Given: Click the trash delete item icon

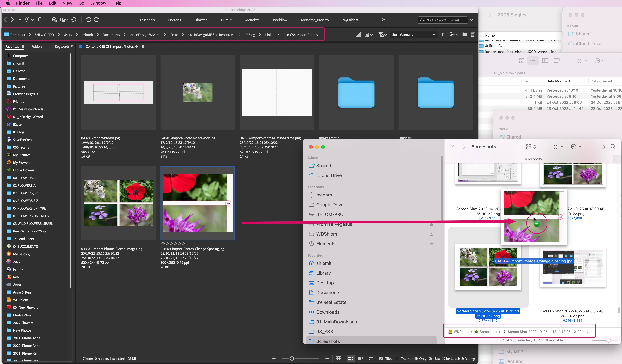Looking at the screenshot, I should [472, 34].
